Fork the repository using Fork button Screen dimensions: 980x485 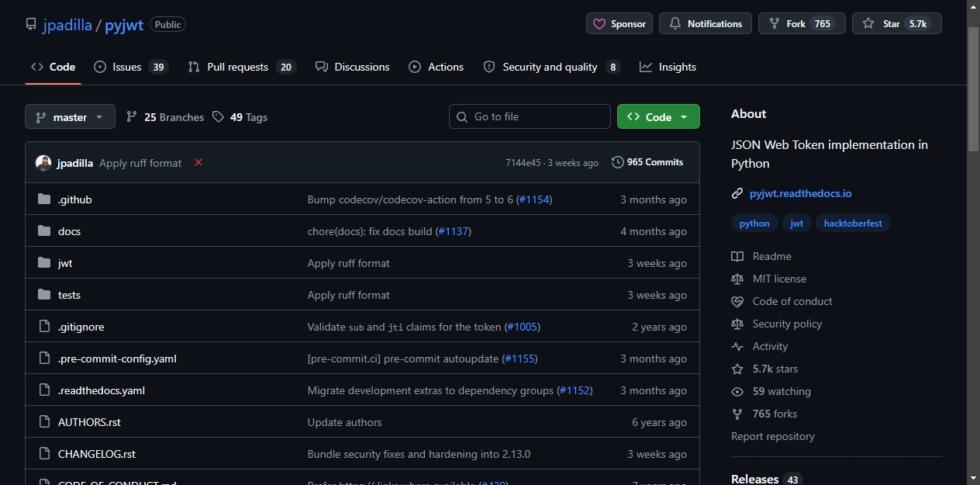[802, 24]
